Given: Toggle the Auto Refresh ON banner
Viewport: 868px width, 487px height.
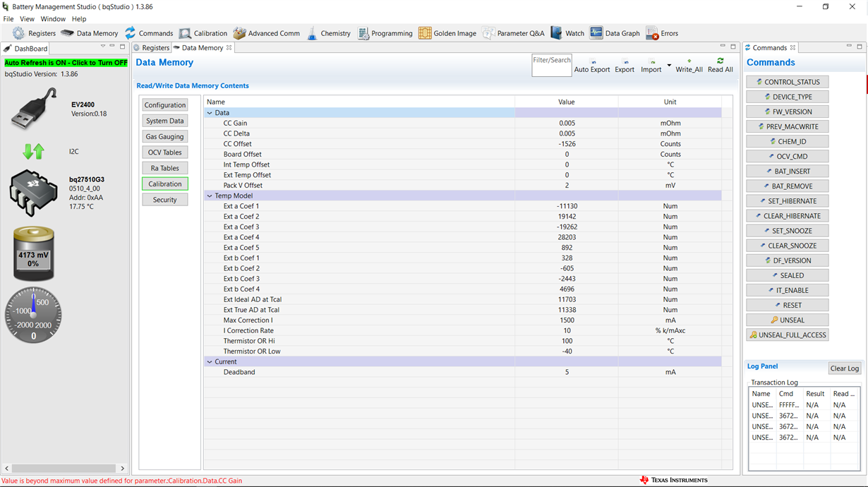Looking at the screenshot, I should [x=66, y=63].
